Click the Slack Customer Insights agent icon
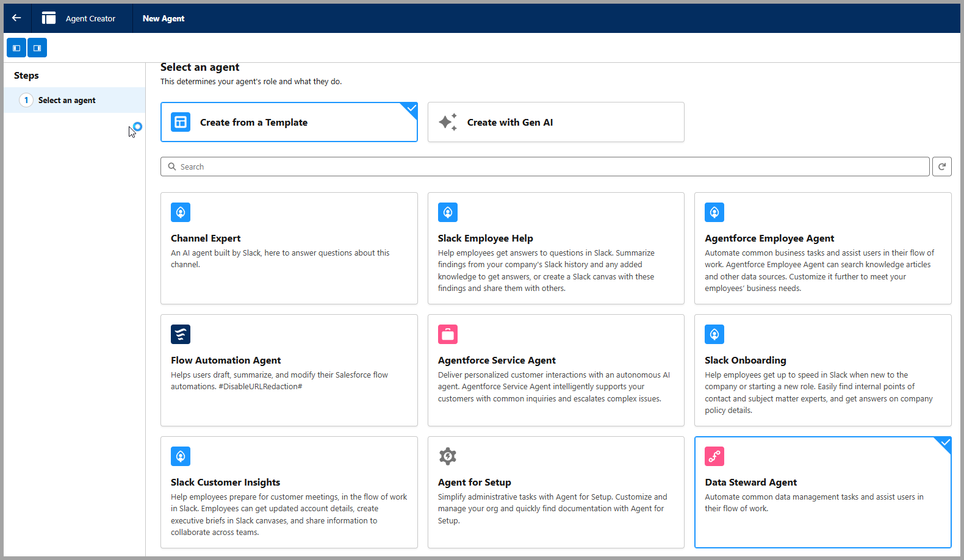This screenshot has width=964, height=560. (x=181, y=456)
